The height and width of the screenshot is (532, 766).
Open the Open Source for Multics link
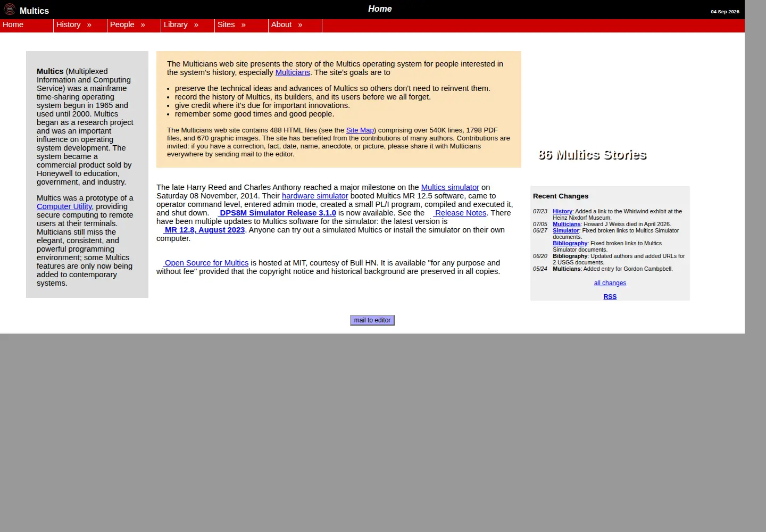click(x=205, y=263)
